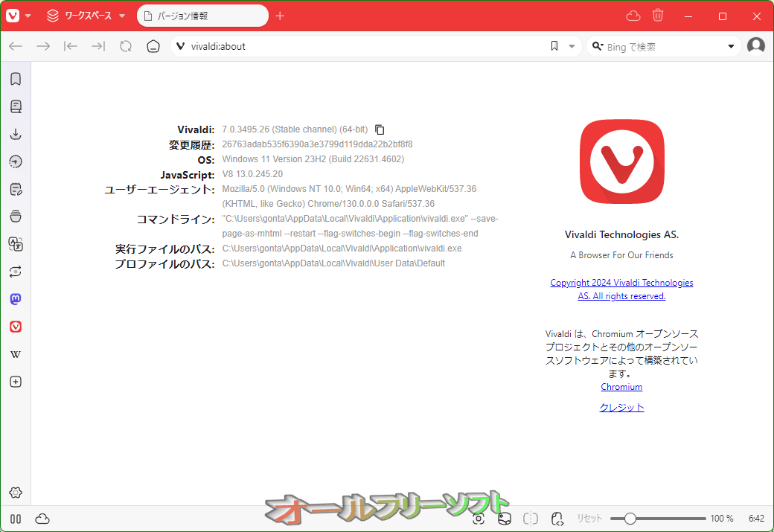Copy the Vivaldi version information
Viewport: 774px width, 532px height.
[380, 129]
